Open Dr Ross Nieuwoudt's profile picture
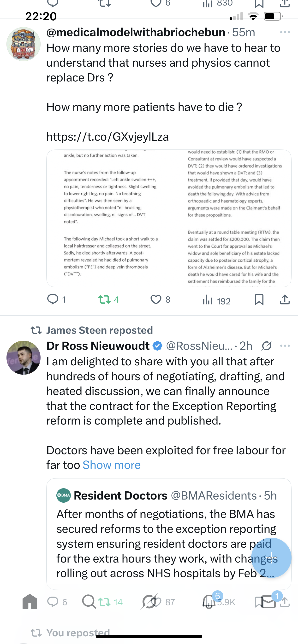 [x=24, y=357]
